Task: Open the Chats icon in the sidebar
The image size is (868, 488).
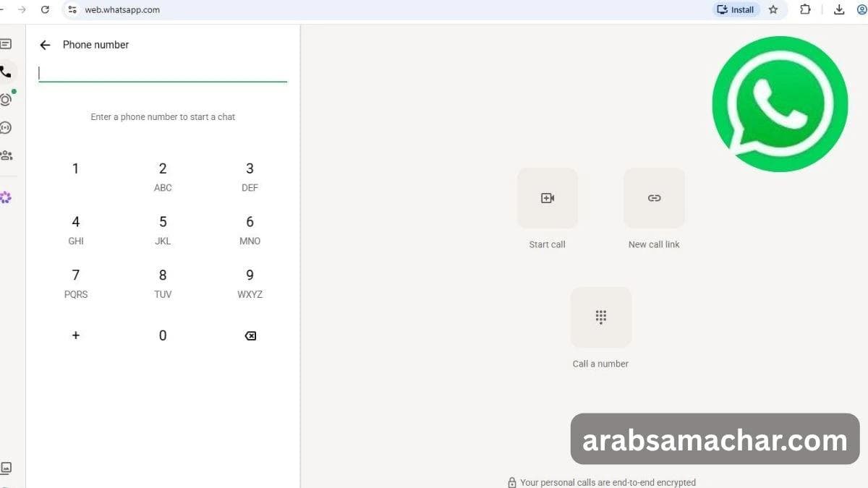Action: 6,44
